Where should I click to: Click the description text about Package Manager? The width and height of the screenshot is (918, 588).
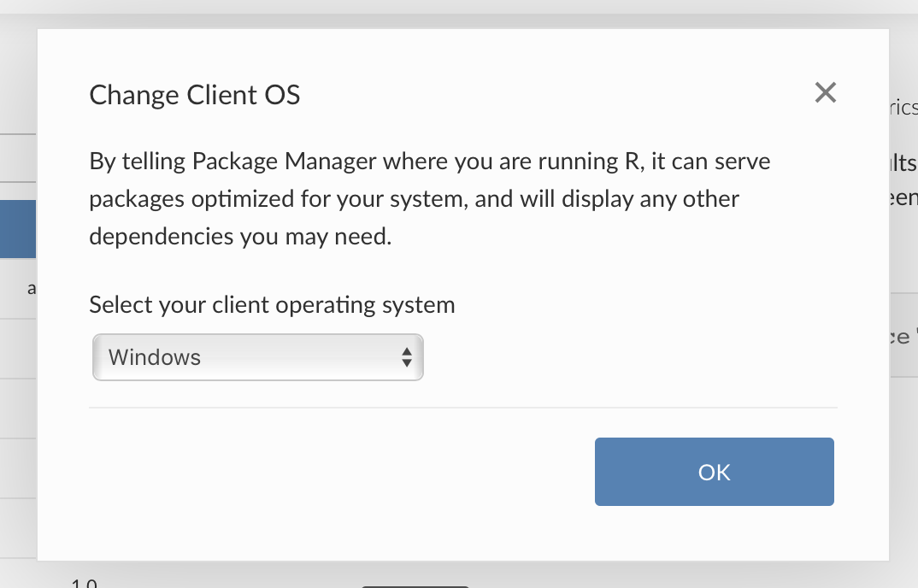click(427, 197)
